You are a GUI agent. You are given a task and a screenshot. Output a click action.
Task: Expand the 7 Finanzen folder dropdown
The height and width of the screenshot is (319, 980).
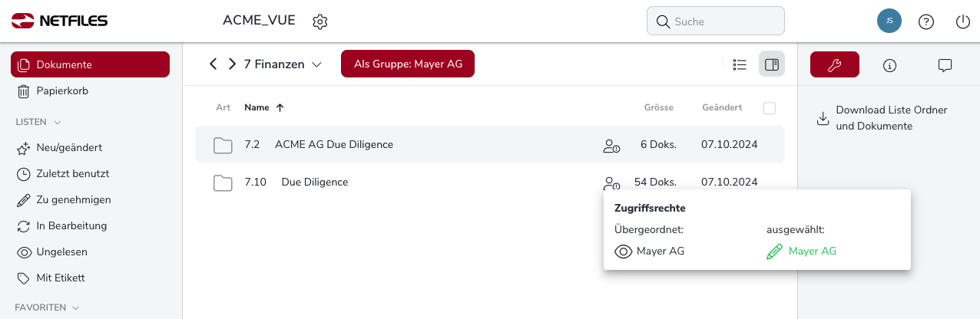(316, 64)
